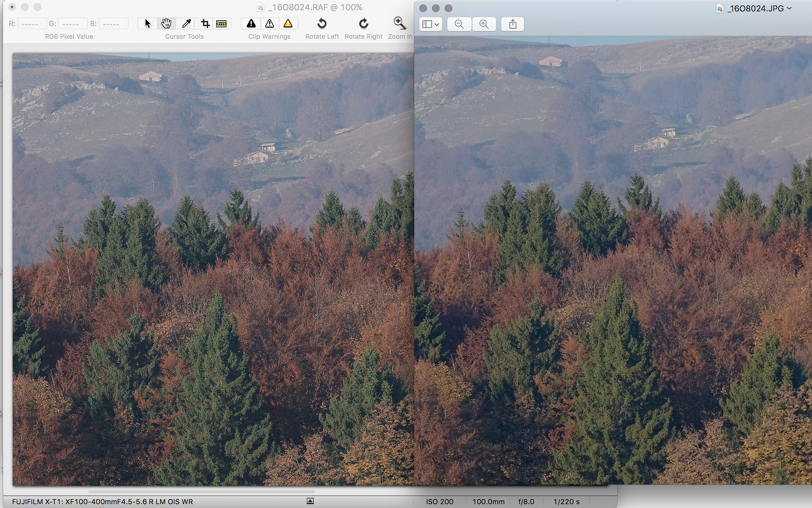Click the zoom in button in Preview
Viewport: 812px width, 508px height.
pos(484,24)
